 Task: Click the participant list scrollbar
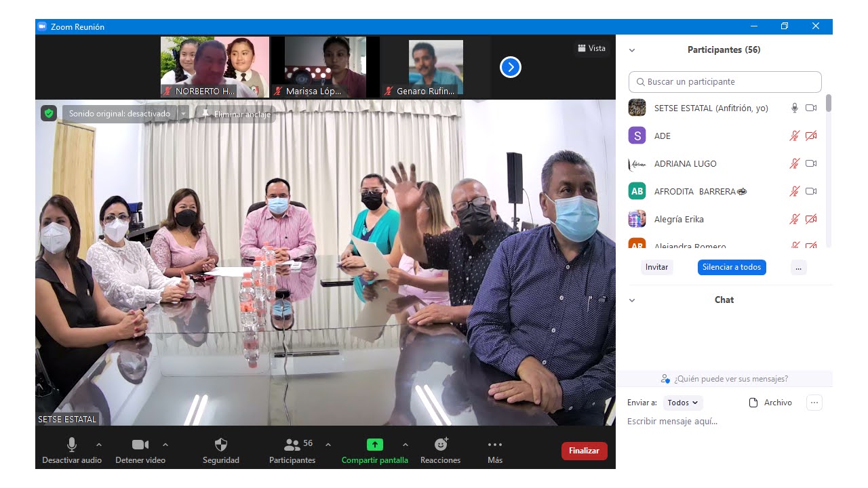(x=828, y=104)
